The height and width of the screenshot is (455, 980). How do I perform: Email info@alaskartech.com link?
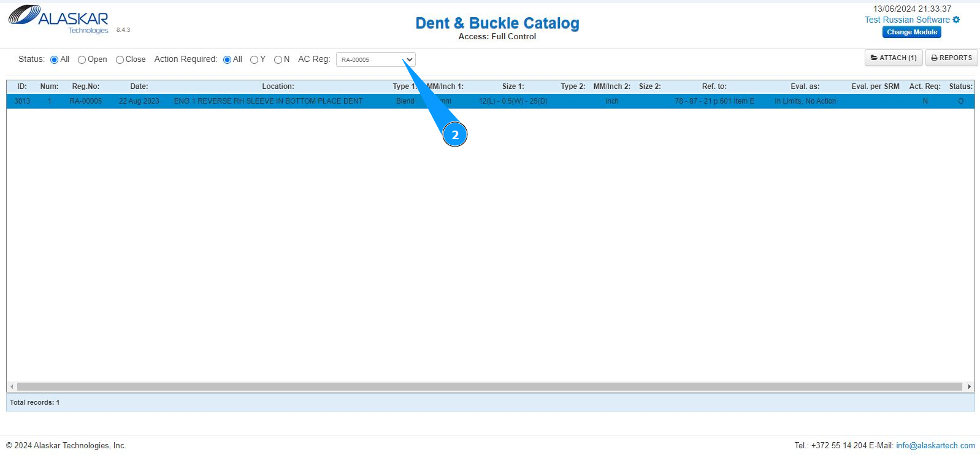click(935, 446)
